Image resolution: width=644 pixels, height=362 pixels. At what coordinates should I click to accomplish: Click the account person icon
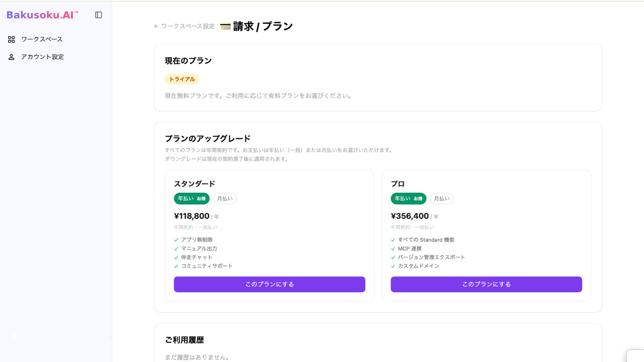pyautogui.click(x=12, y=57)
